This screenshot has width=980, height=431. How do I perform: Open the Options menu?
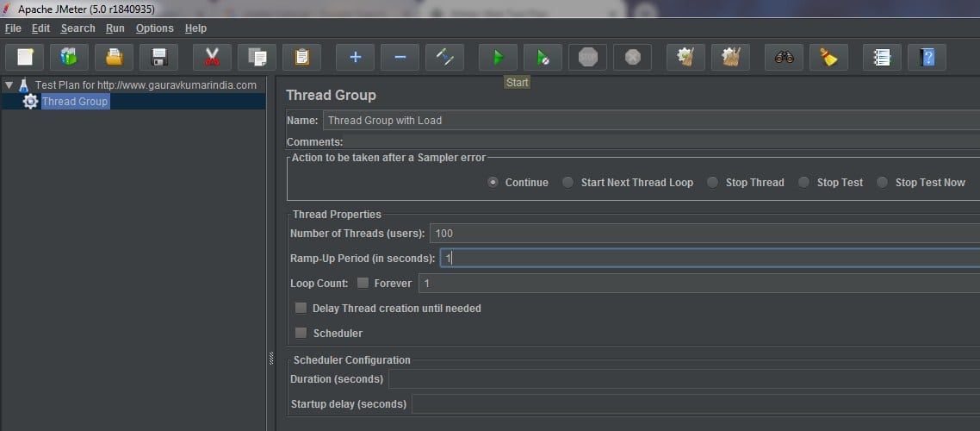coord(154,28)
